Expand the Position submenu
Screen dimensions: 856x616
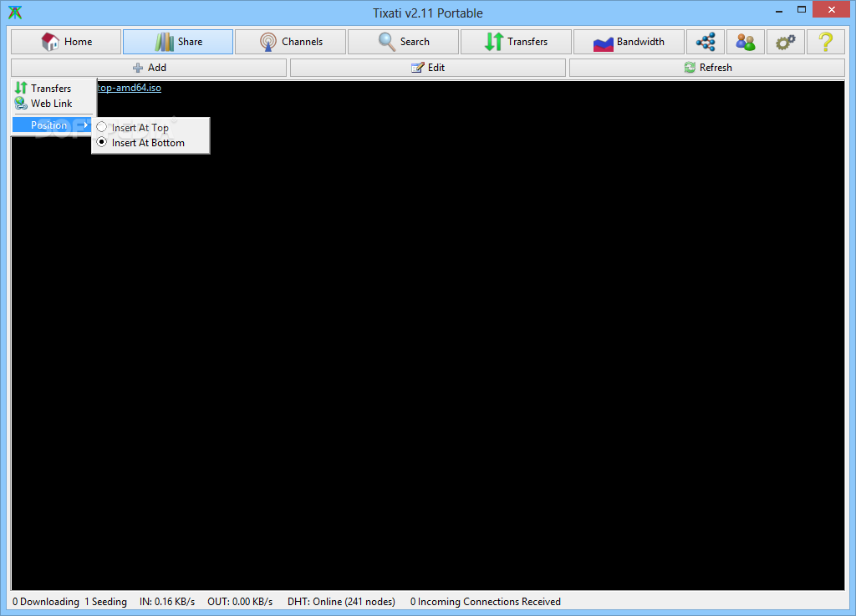tap(53, 125)
